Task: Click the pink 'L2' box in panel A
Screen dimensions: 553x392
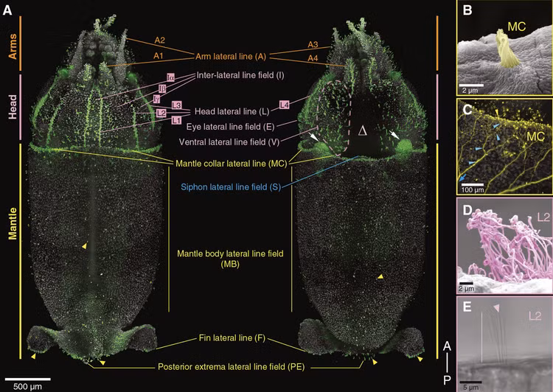Action: (161, 113)
